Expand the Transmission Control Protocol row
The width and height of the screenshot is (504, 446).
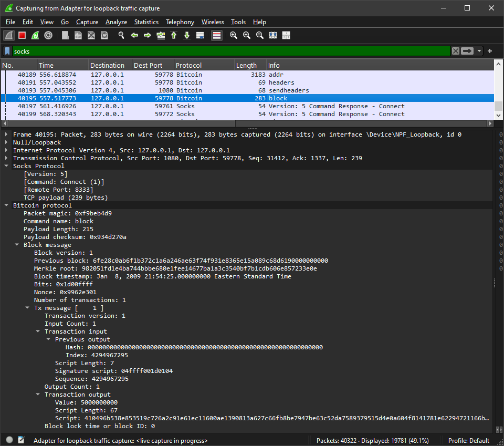pos(6,158)
